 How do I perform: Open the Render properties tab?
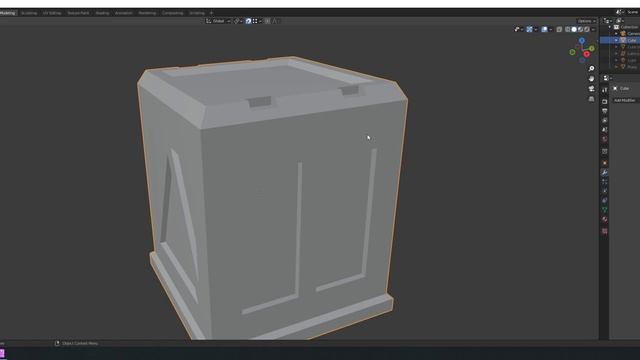(x=604, y=101)
